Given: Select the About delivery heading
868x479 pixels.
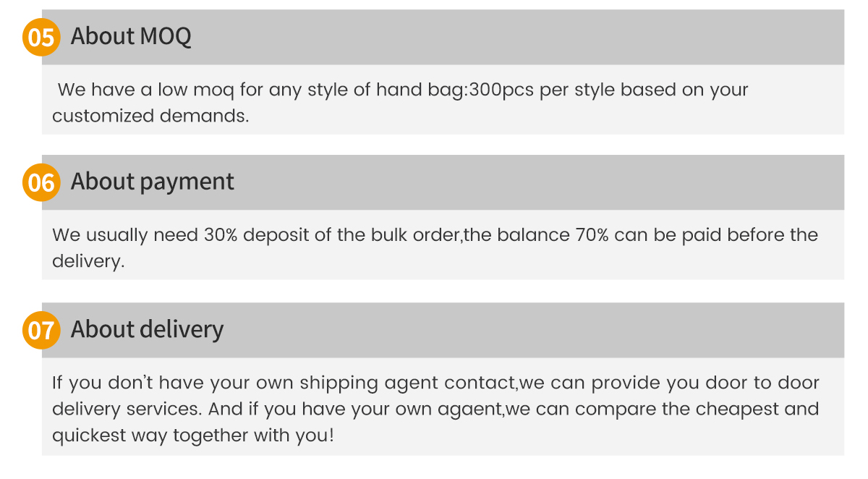Looking at the screenshot, I should tap(148, 328).
